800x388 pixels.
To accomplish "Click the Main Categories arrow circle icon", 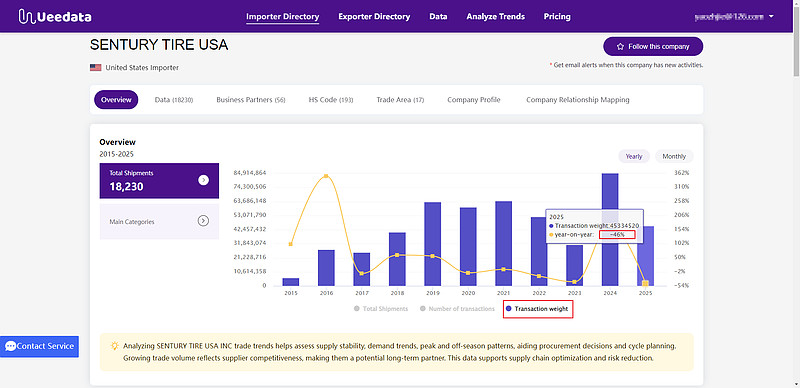I will [203, 221].
